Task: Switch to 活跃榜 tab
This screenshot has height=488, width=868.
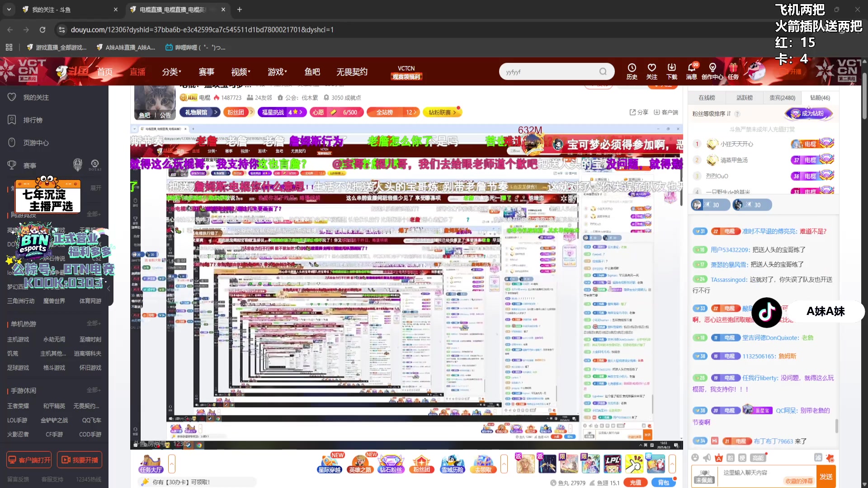Action: point(744,98)
